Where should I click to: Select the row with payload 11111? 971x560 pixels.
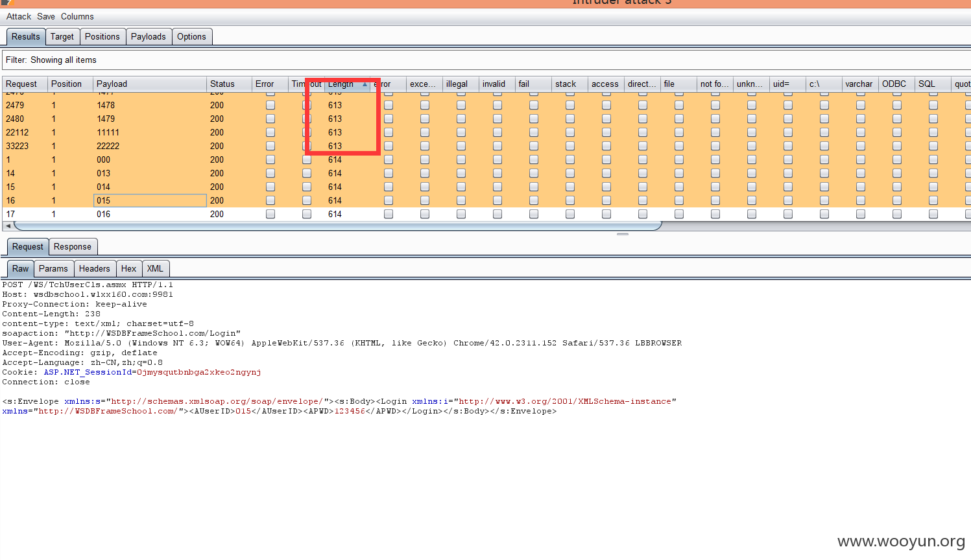[x=486, y=132]
